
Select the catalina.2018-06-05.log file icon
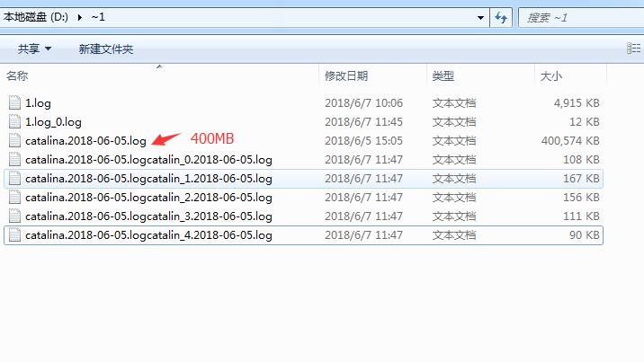(14, 140)
